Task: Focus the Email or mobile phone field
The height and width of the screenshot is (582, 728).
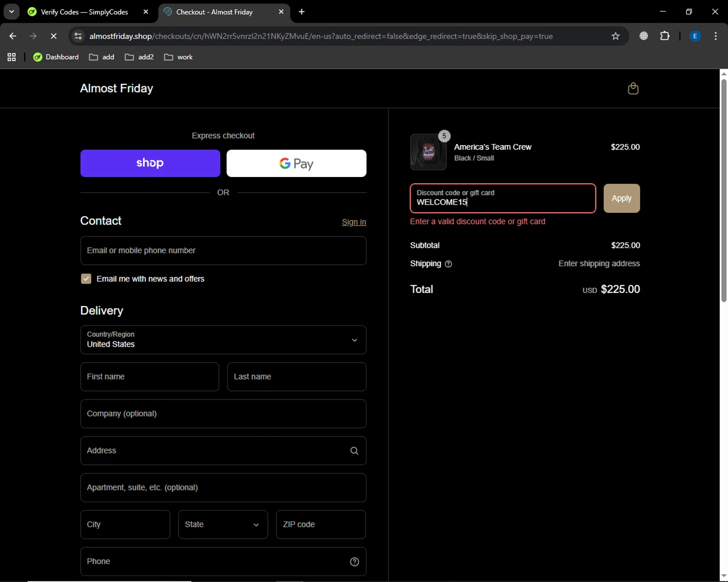Action: 223,251
